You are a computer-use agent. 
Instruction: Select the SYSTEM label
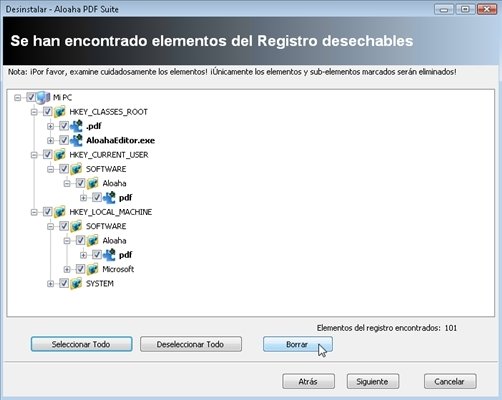point(100,284)
